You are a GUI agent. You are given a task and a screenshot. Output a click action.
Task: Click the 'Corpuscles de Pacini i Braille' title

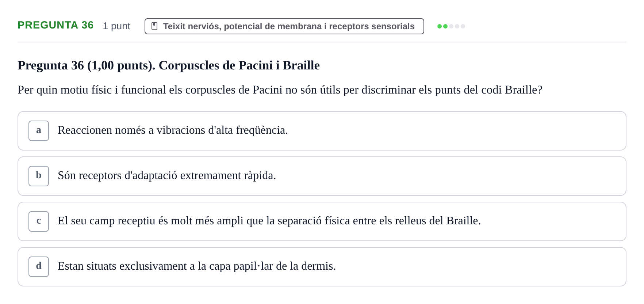239,65
